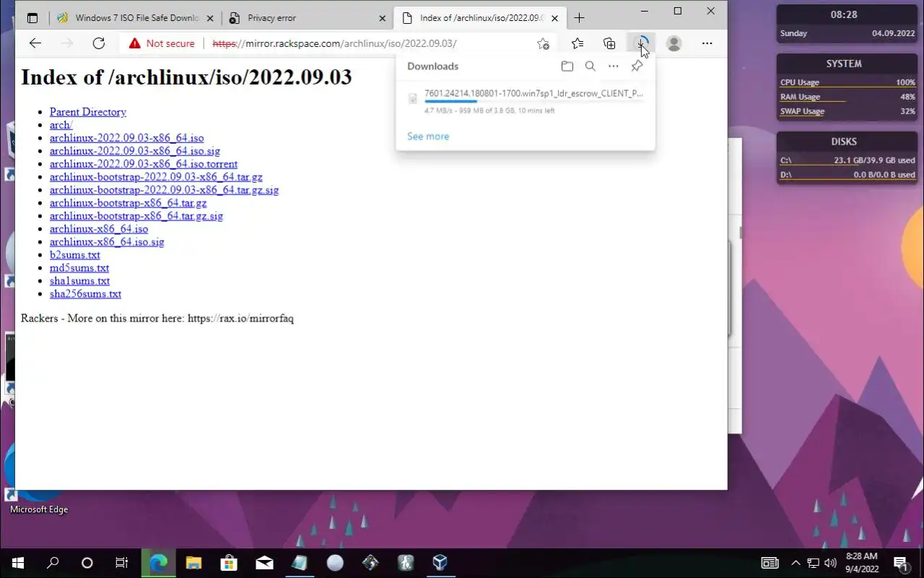Viewport: 924px width, 578px height.
Task: Open VirtualBox taskbar icon
Action: click(440, 563)
